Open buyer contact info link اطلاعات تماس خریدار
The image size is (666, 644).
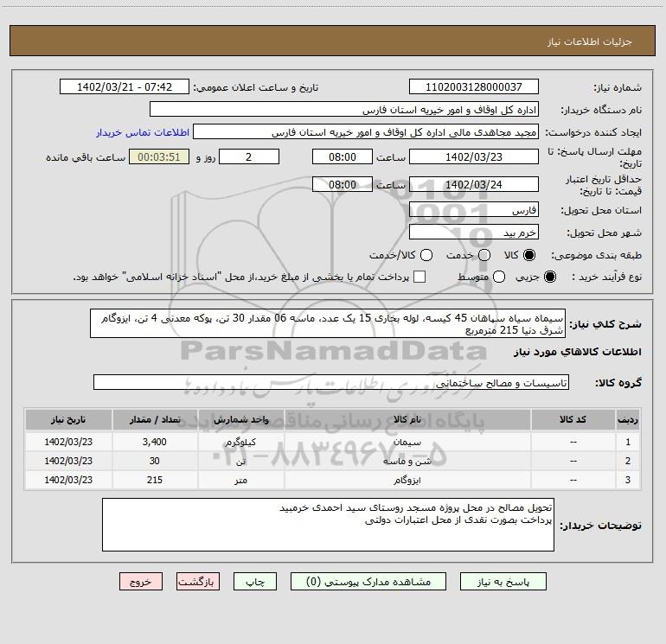click(143, 132)
